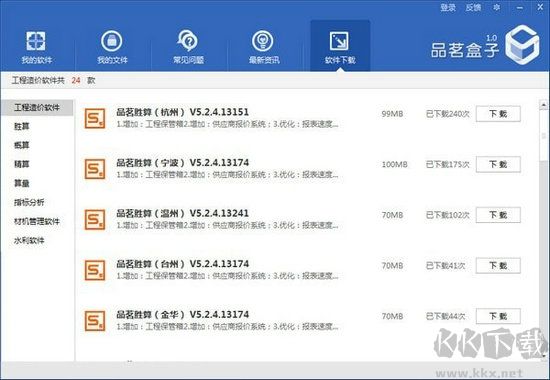Viewport: 550px width, 380px height.
Task: Open title 品茗胜算（宁波）V5.2.4.13174
Action: pyautogui.click(x=183, y=163)
